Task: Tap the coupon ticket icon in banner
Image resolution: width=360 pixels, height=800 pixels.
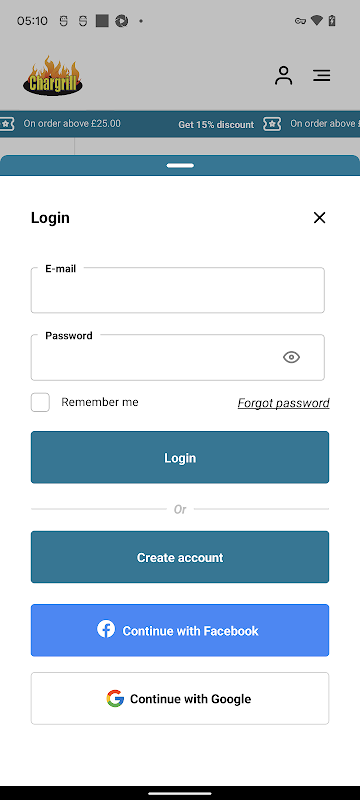Action: tap(272, 124)
